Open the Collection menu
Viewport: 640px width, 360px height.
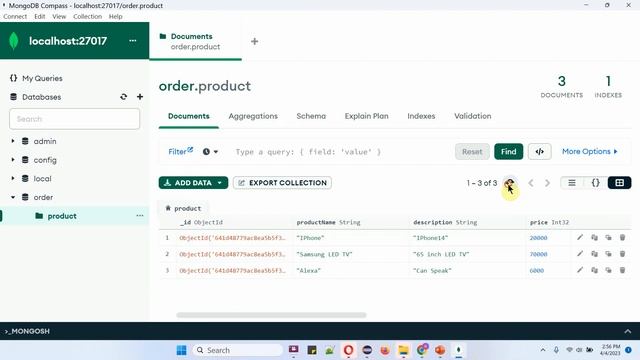[87, 16]
